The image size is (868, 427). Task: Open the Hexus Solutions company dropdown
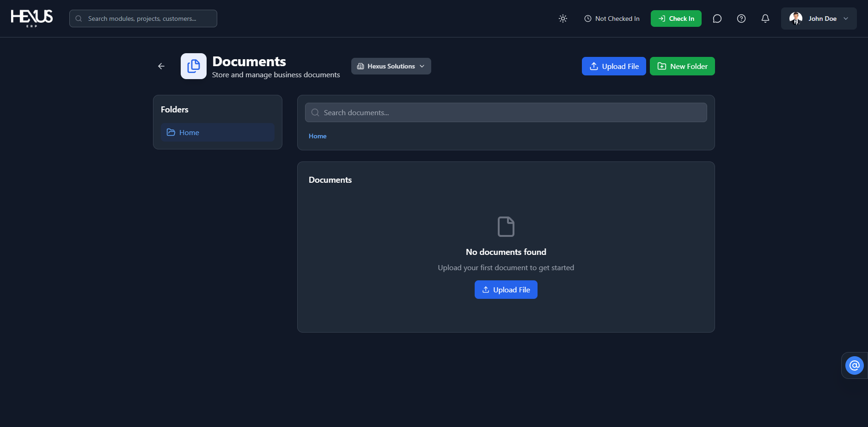pyautogui.click(x=391, y=66)
